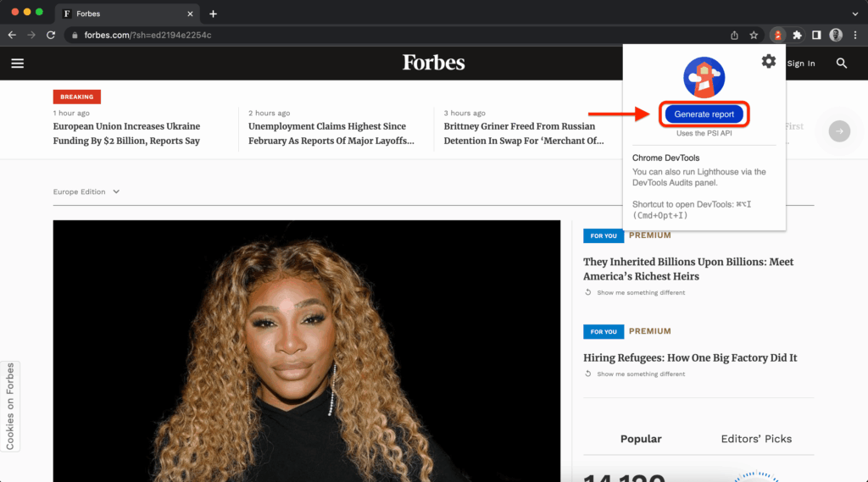Share this page via the share icon

[x=734, y=35]
